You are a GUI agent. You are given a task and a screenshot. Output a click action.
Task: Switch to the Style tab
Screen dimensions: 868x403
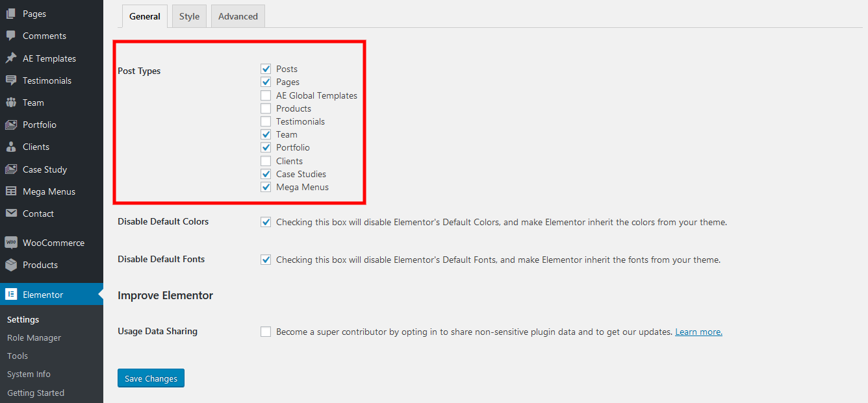click(189, 16)
